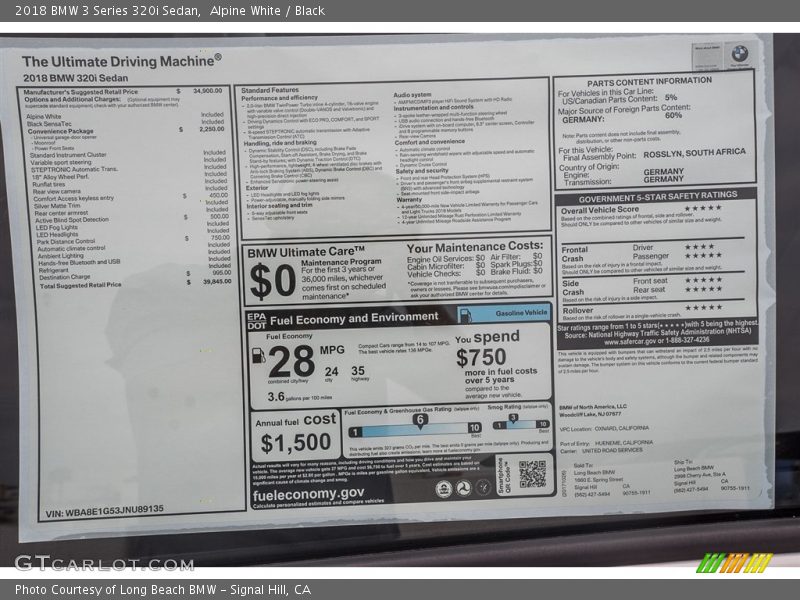Click 'Handling, ride and braking' heading

[x=280, y=143]
